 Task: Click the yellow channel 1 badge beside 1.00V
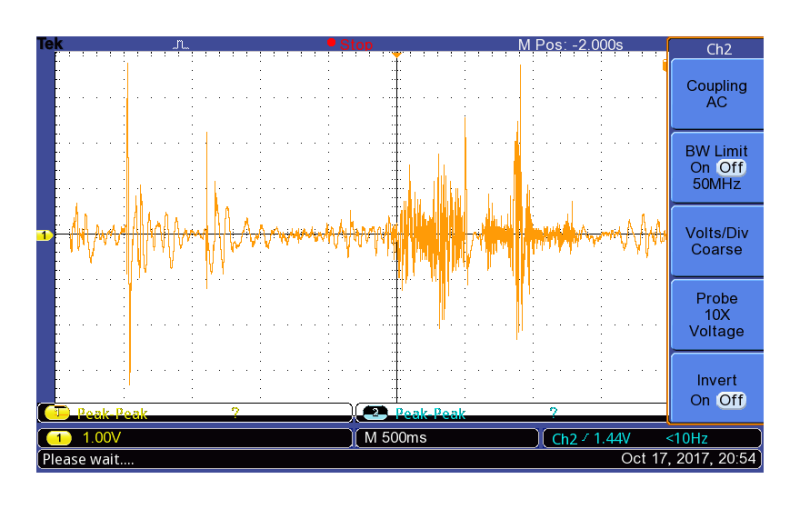click(58, 438)
